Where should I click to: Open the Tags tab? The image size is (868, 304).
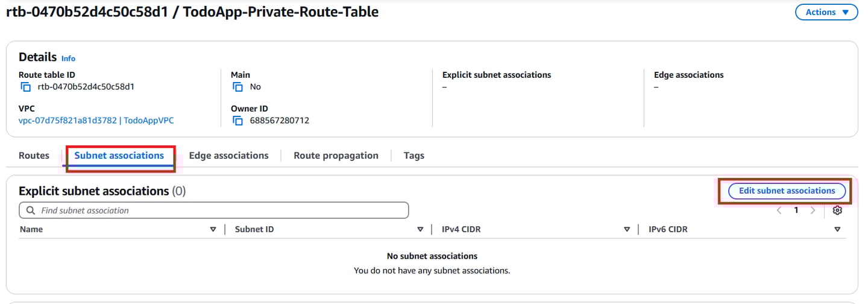(414, 156)
